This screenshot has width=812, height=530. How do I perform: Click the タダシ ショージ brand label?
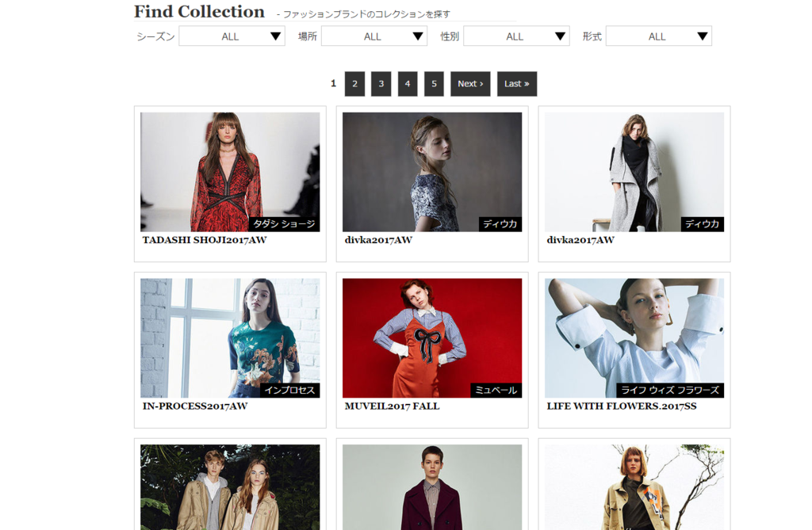point(285,224)
